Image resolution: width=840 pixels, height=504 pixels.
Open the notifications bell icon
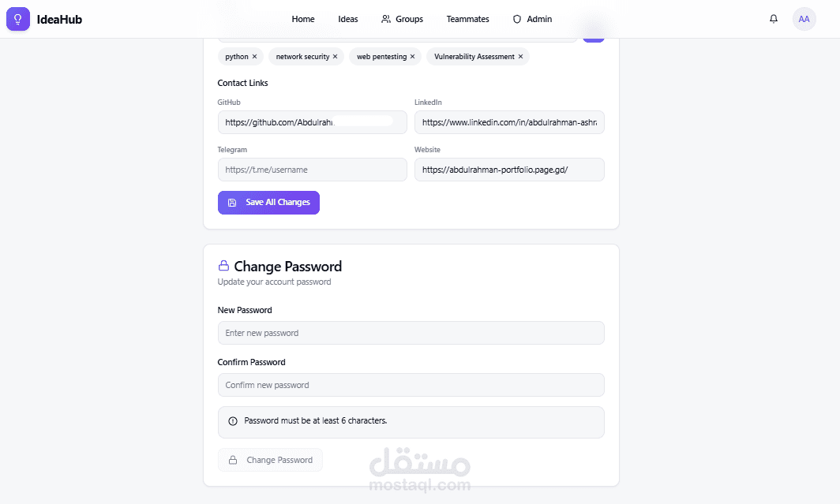773,19
